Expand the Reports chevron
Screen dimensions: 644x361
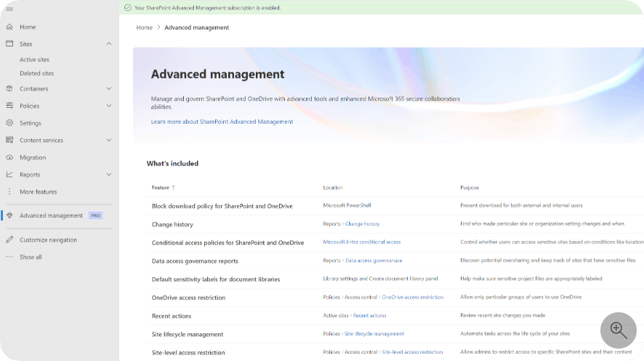pyautogui.click(x=109, y=175)
